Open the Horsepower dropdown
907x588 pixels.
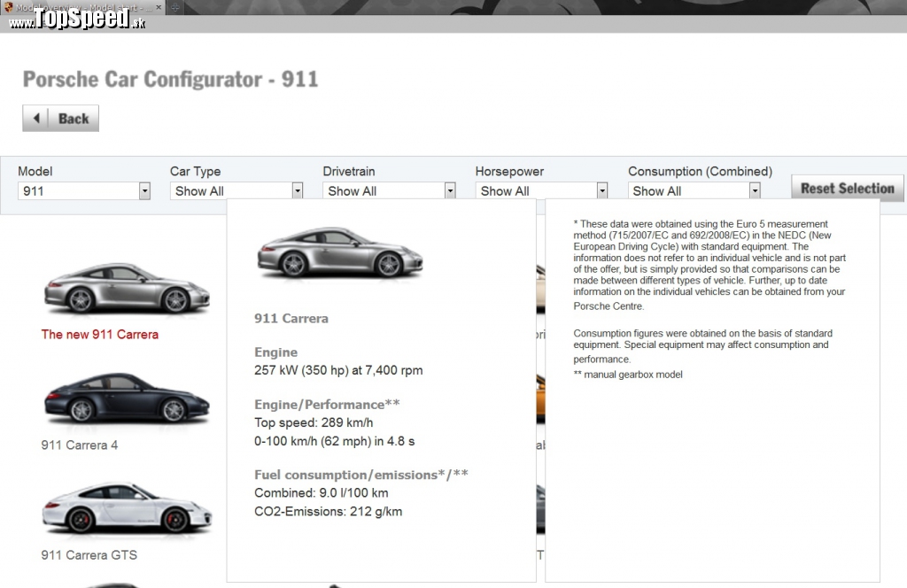(541, 190)
